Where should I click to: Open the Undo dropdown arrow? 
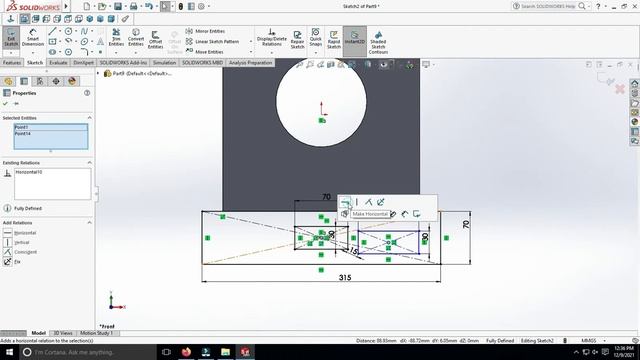click(157, 6)
